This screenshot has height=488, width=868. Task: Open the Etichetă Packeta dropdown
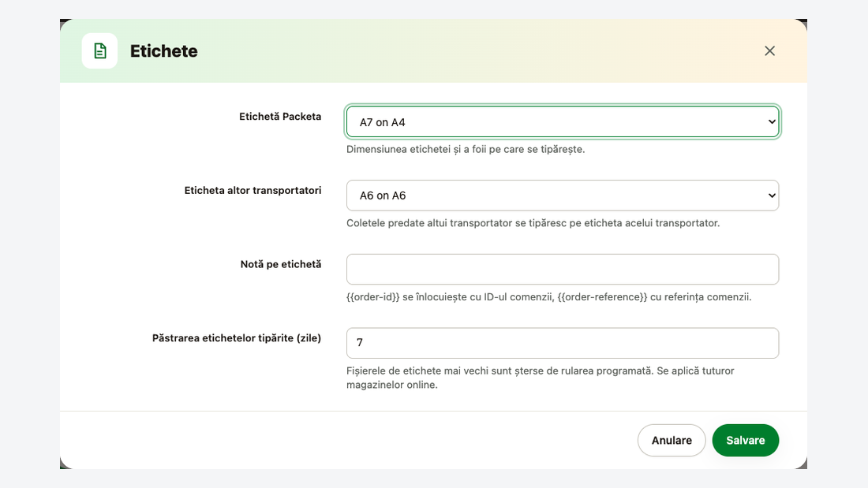tap(563, 121)
